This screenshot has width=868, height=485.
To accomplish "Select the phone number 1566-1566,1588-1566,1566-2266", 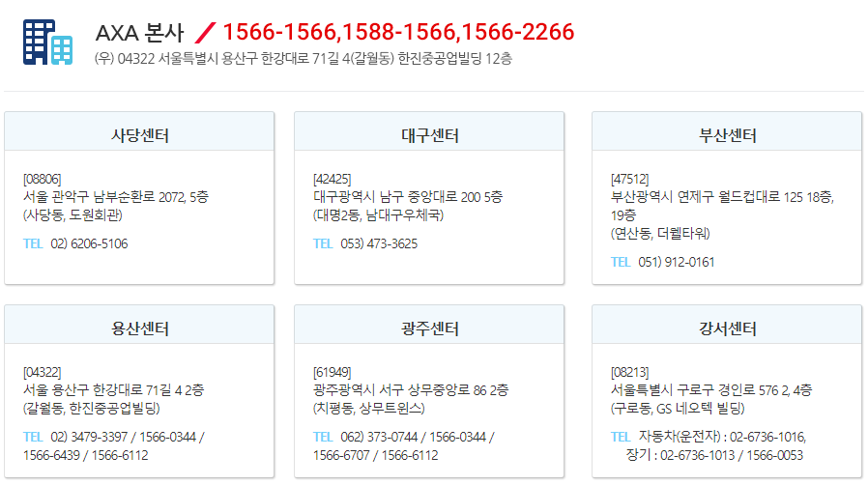I will tap(398, 32).
